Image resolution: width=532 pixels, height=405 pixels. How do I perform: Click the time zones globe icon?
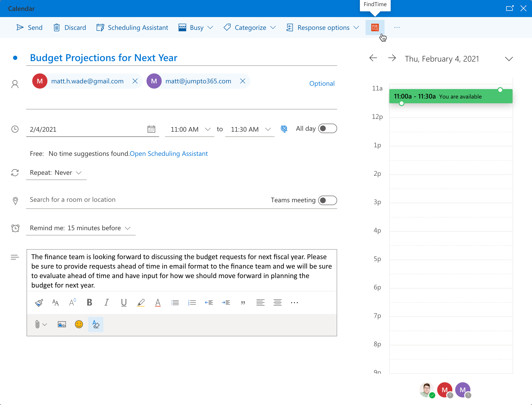pos(284,129)
